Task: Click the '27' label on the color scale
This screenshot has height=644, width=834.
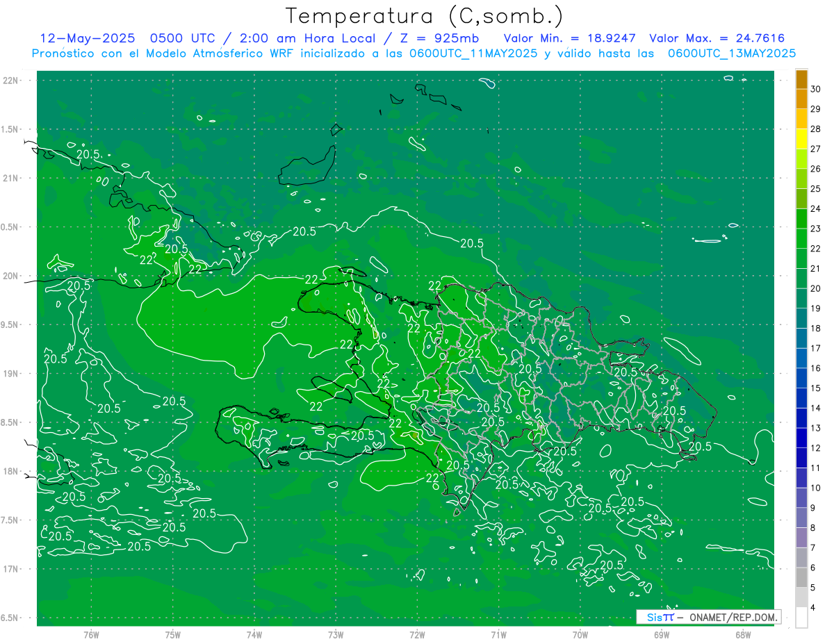Action: click(x=816, y=149)
